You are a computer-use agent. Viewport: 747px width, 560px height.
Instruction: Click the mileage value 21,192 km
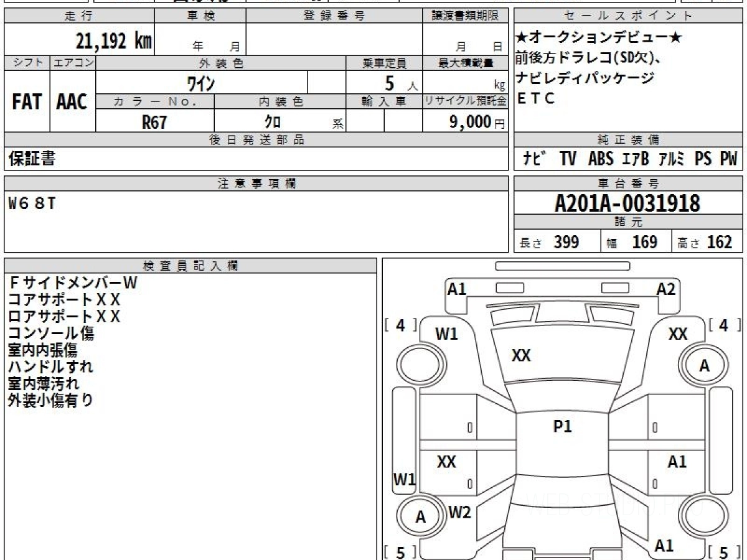[114, 41]
